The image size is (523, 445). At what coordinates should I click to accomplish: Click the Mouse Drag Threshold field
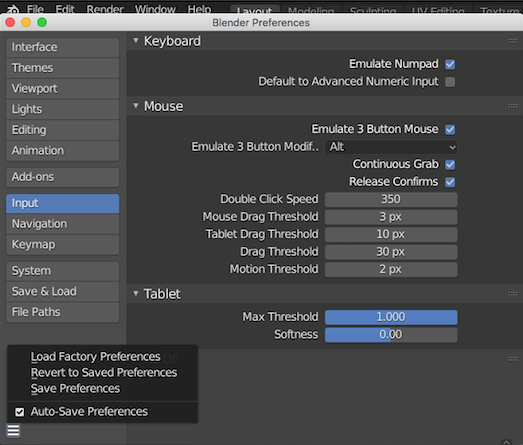[x=391, y=217]
